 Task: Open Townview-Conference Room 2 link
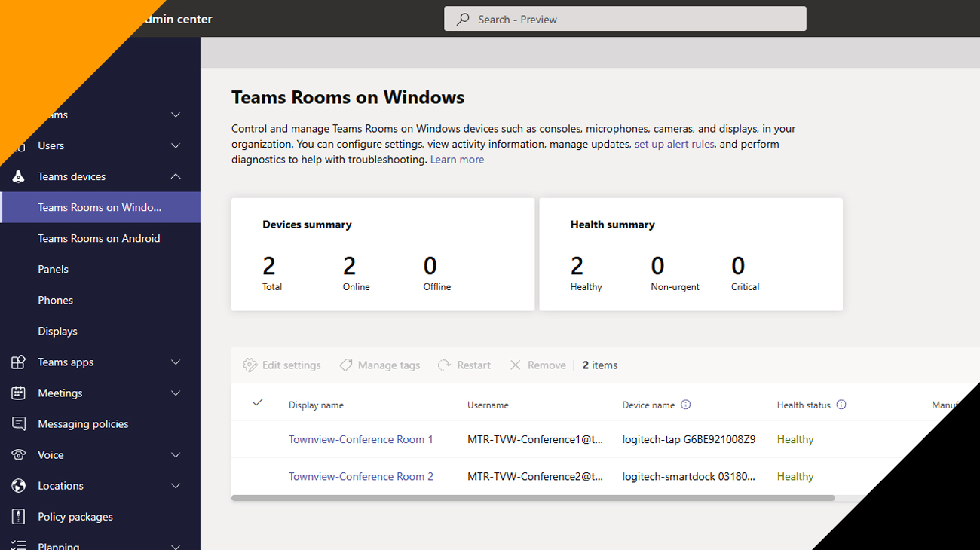tap(361, 476)
